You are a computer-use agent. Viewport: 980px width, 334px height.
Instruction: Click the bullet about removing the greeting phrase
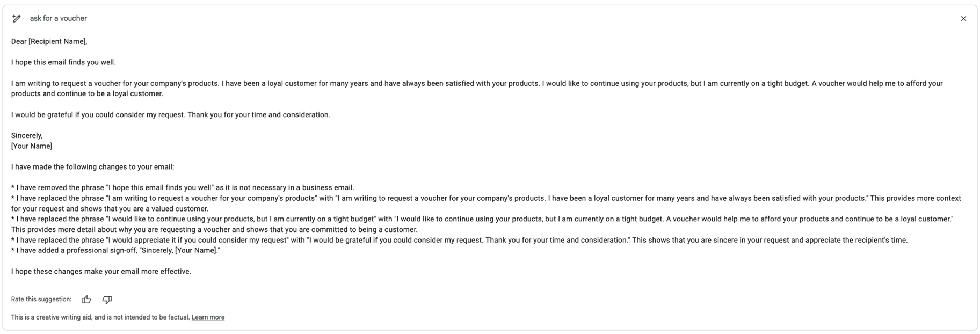[x=183, y=188]
